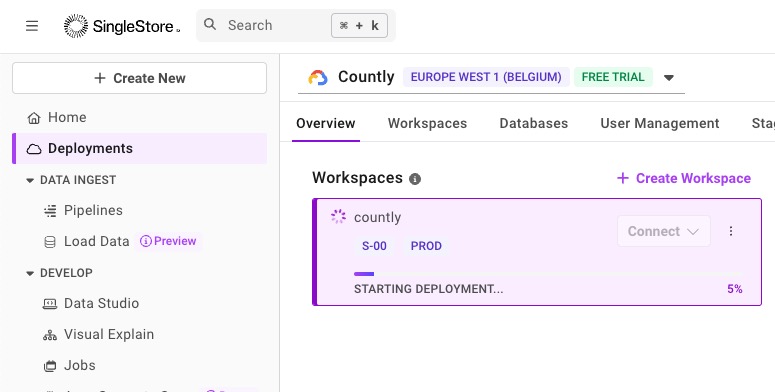Click the Visual Explain tree icon
This screenshot has width=775, height=392.
pos(50,335)
